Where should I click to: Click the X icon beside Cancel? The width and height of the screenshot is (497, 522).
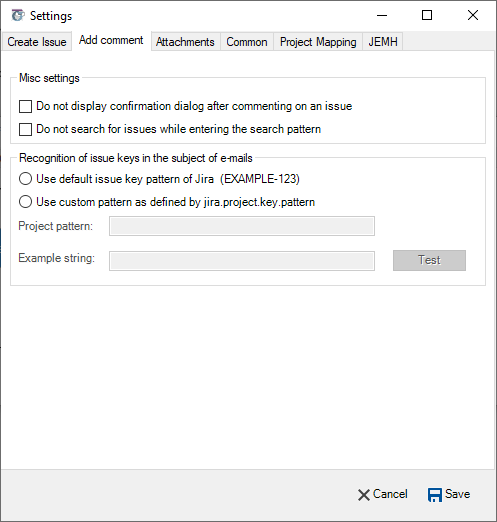coord(364,495)
